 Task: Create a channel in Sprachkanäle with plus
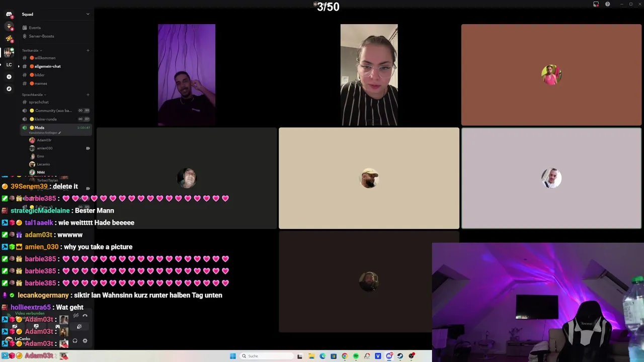click(x=88, y=95)
